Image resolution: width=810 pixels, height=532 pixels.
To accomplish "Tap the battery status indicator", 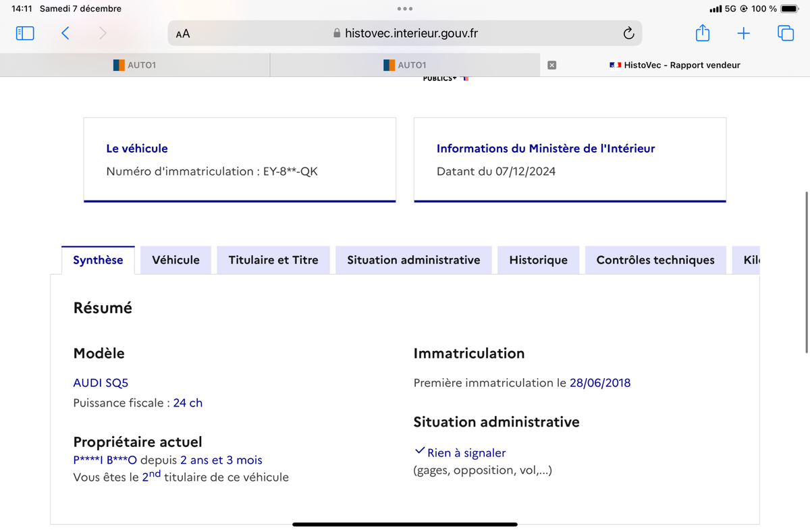I will pyautogui.click(x=789, y=9).
